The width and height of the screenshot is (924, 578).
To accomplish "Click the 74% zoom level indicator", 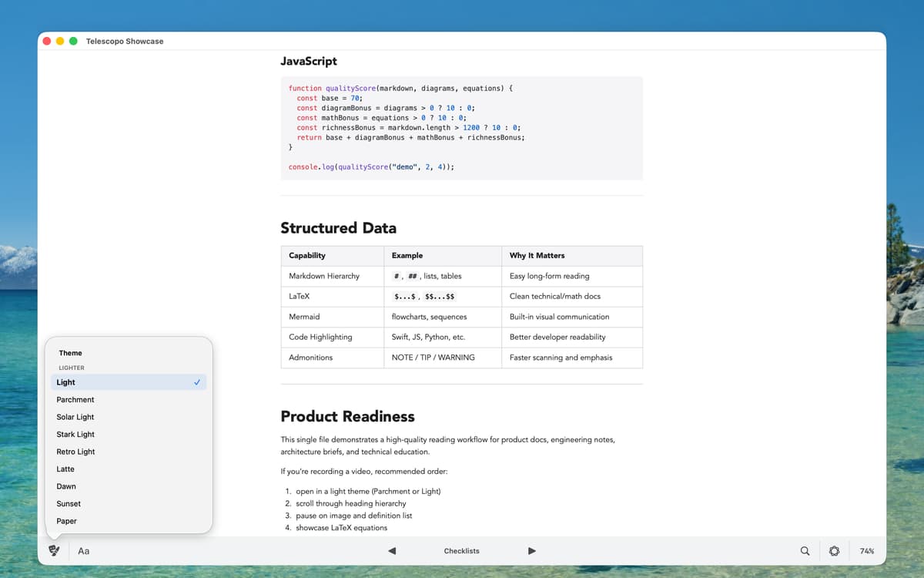I will pyautogui.click(x=866, y=551).
